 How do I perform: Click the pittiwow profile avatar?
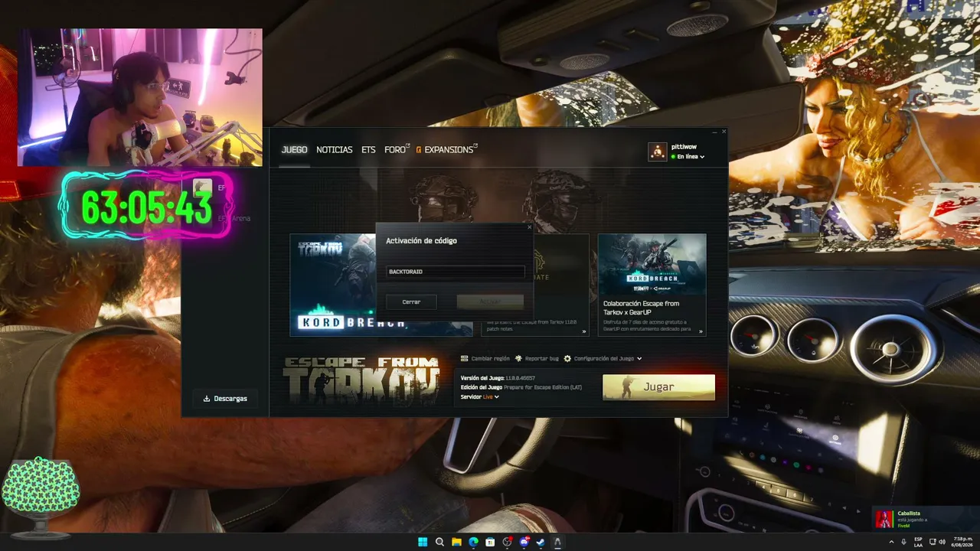click(x=658, y=152)
